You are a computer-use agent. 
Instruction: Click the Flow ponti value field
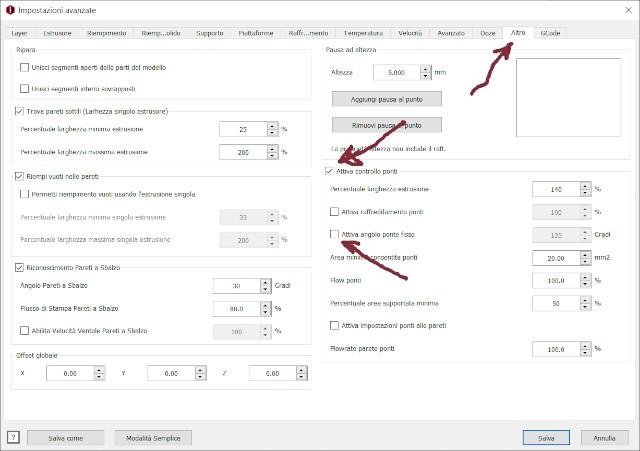pos(556,281)
